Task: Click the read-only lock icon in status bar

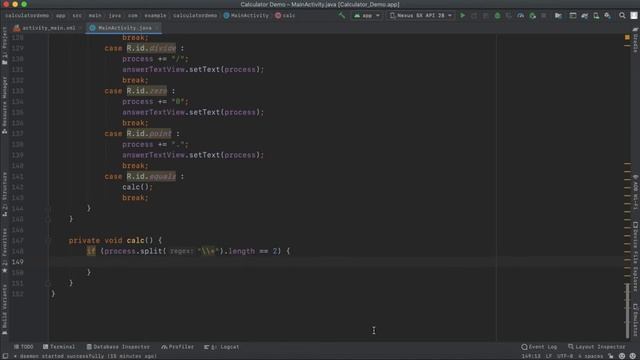Action: click(611, 356)
